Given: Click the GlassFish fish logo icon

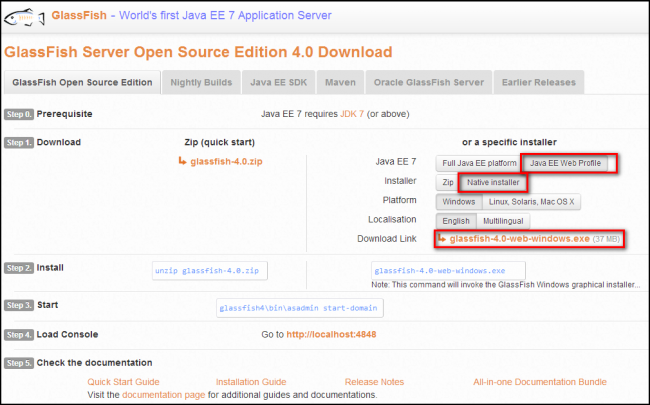Looking at the screenshot, I should [24, 17].
